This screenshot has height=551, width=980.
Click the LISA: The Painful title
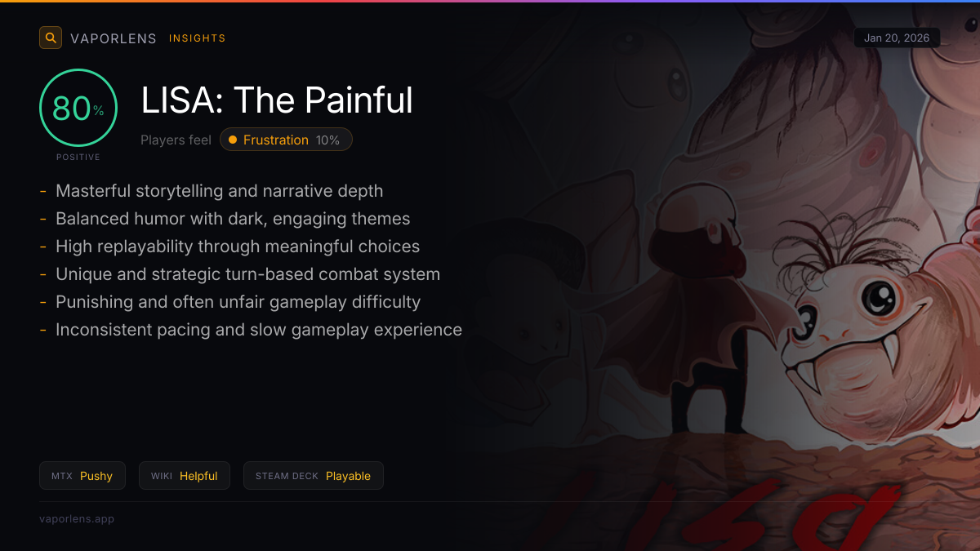pos(277,100)
